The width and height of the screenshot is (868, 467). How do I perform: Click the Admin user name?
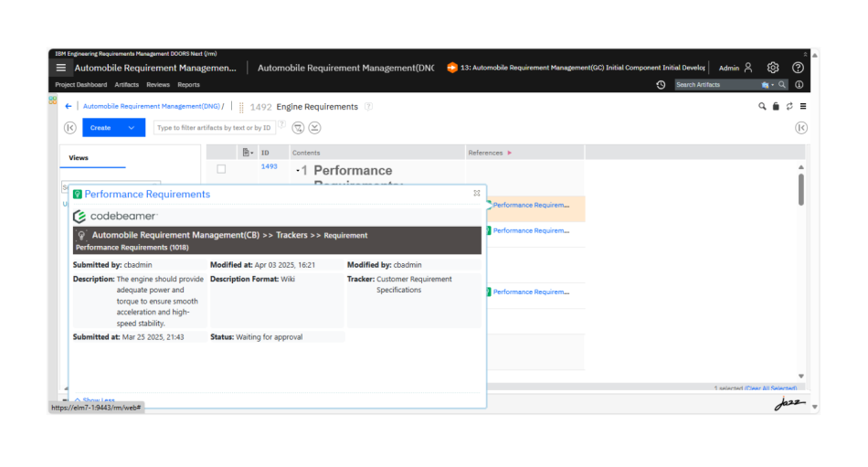pyautogui.click(x=728, y=69)
